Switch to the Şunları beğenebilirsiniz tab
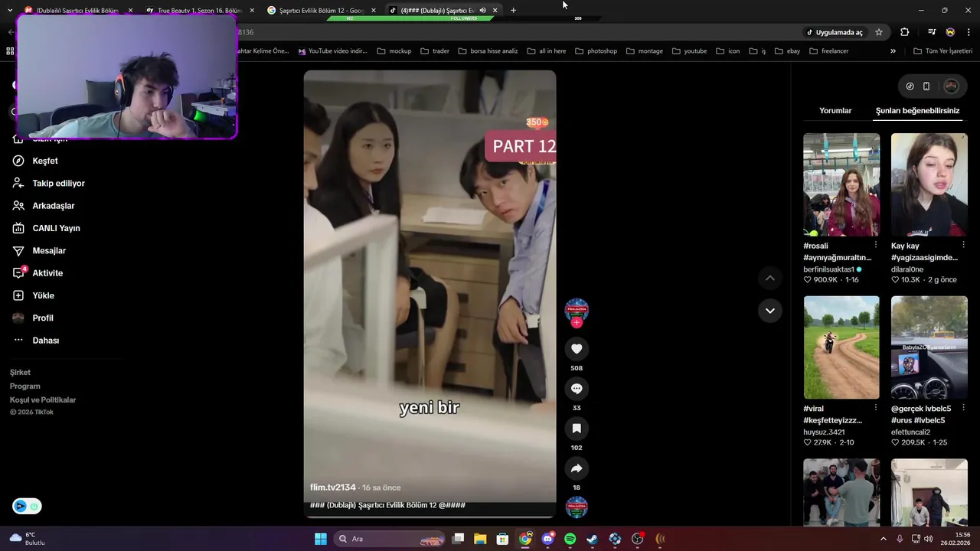The image size is (980, 551). coord(917,111)
